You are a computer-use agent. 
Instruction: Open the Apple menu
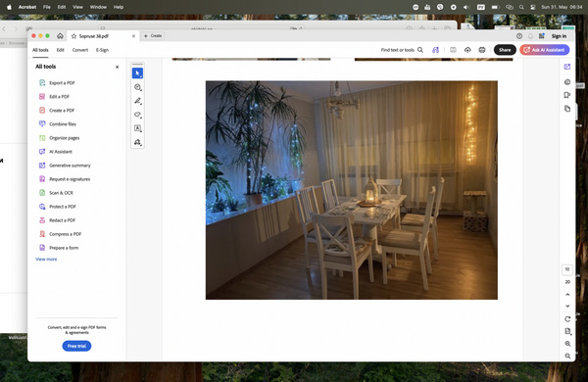10,7
